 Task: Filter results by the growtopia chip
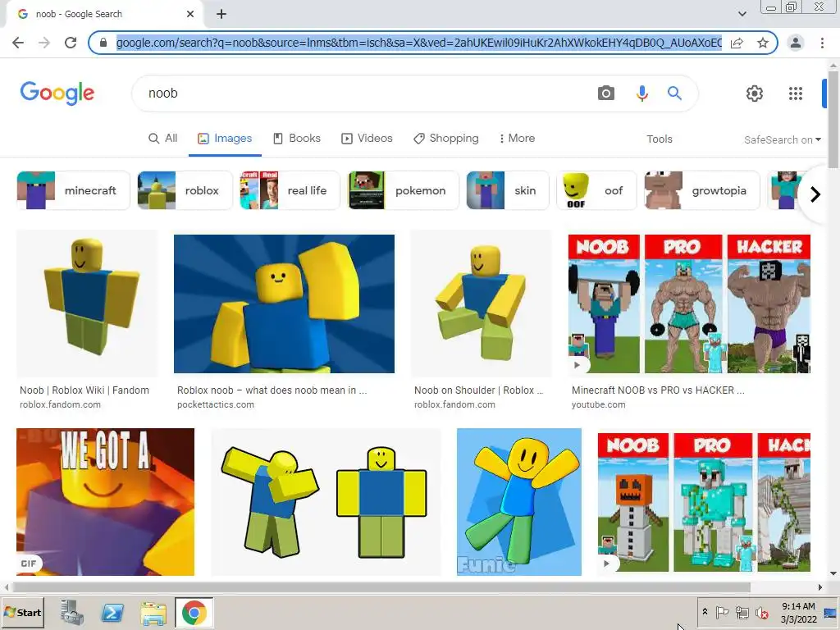point(702,190)
